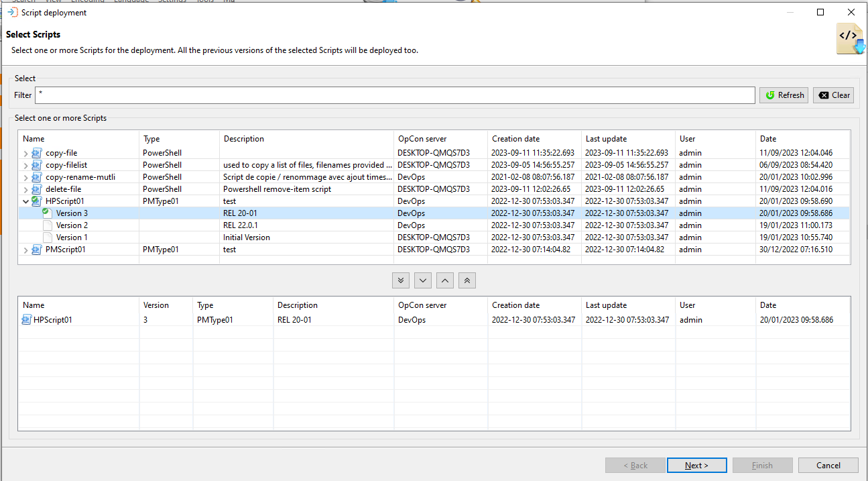Expand the delete-file tree node
This screenshot has width=868, height=481.
[25, 189]
